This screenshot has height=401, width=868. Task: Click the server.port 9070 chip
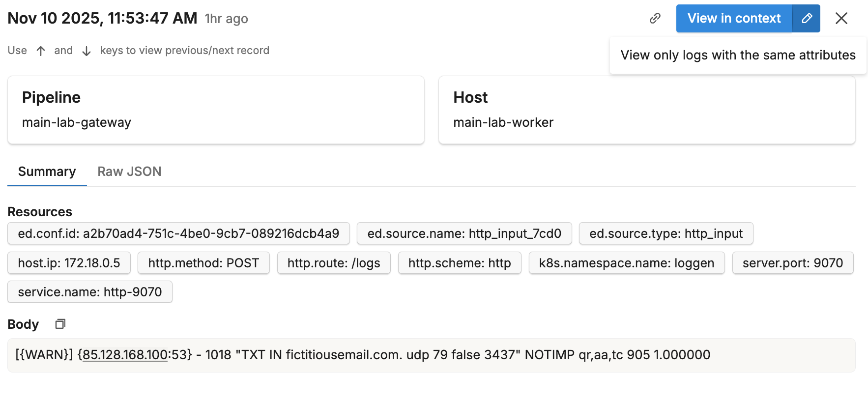pos(792,263)
